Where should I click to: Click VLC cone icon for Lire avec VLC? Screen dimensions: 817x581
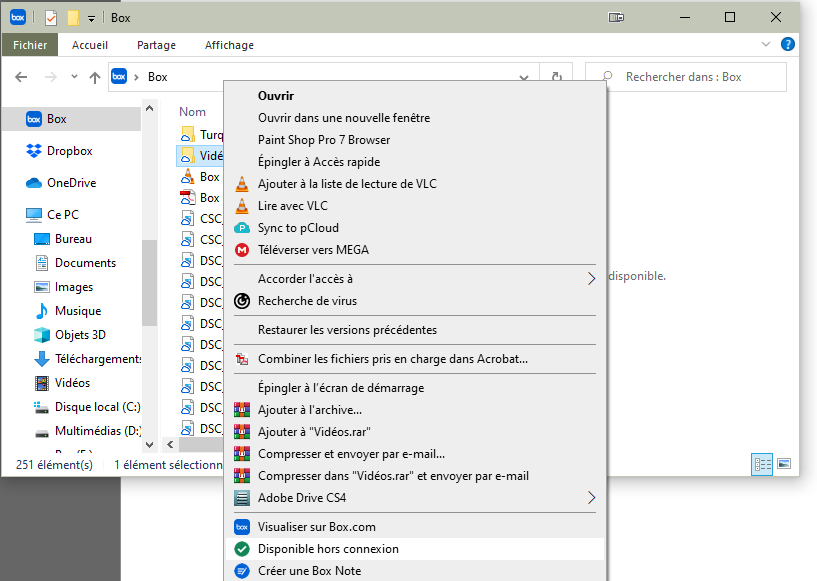[242, 206]
